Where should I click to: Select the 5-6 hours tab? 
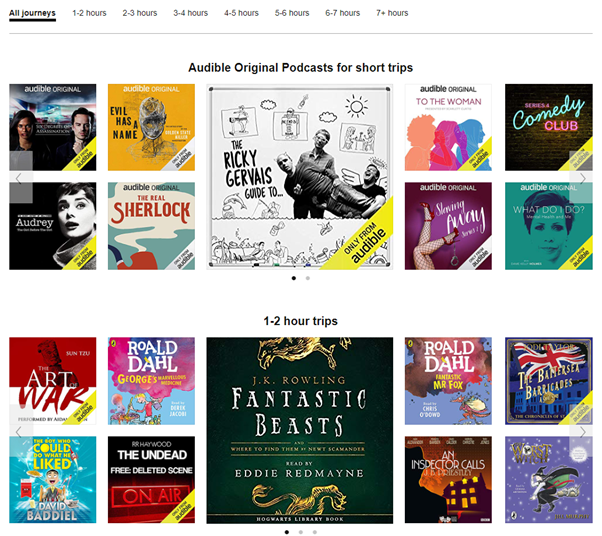coord(292,13)
